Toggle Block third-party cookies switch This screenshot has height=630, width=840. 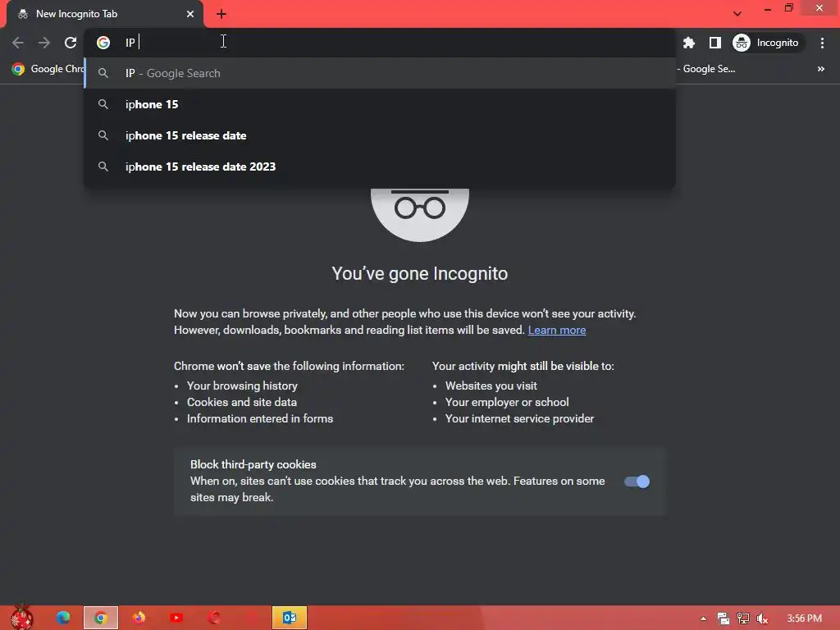pos(637,482)
